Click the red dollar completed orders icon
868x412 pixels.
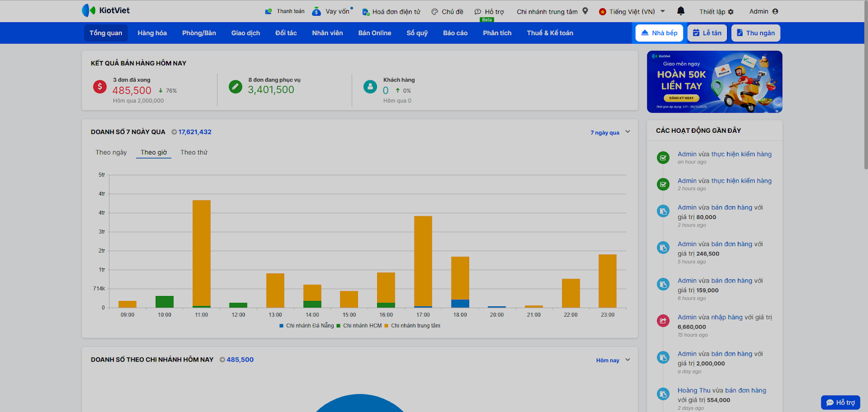[100, 87]
